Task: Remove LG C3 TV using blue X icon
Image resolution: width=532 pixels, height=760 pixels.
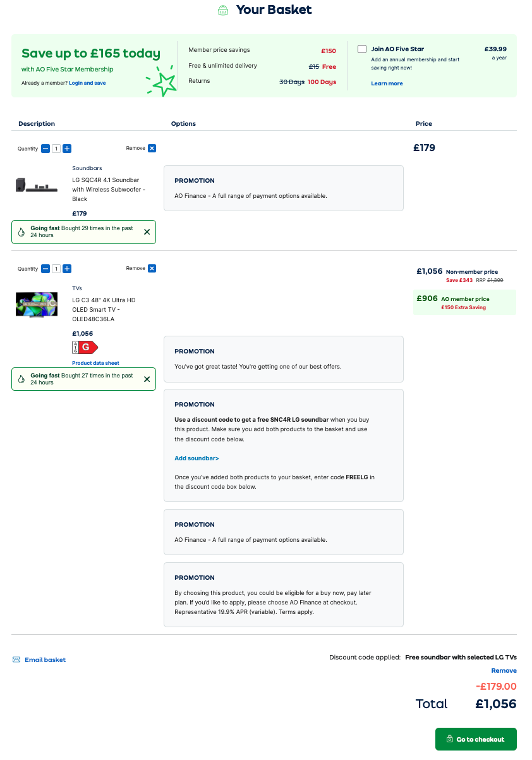Action: pos(152,268)
